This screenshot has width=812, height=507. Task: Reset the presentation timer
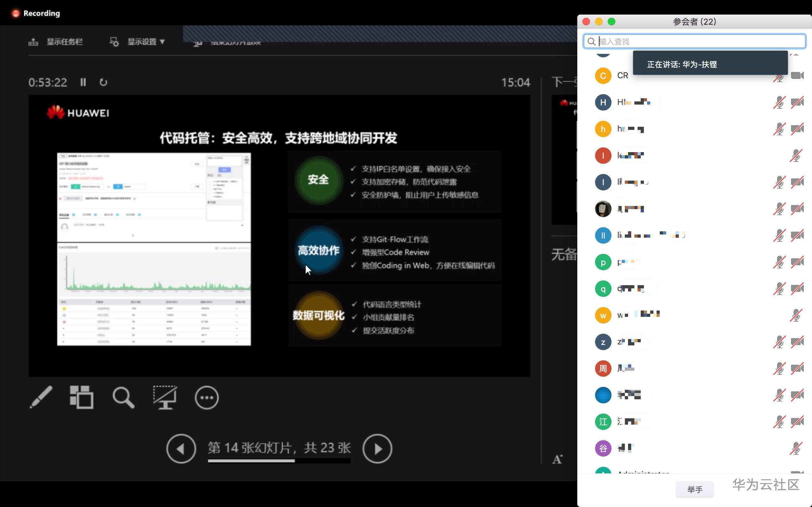coord(103,82)
